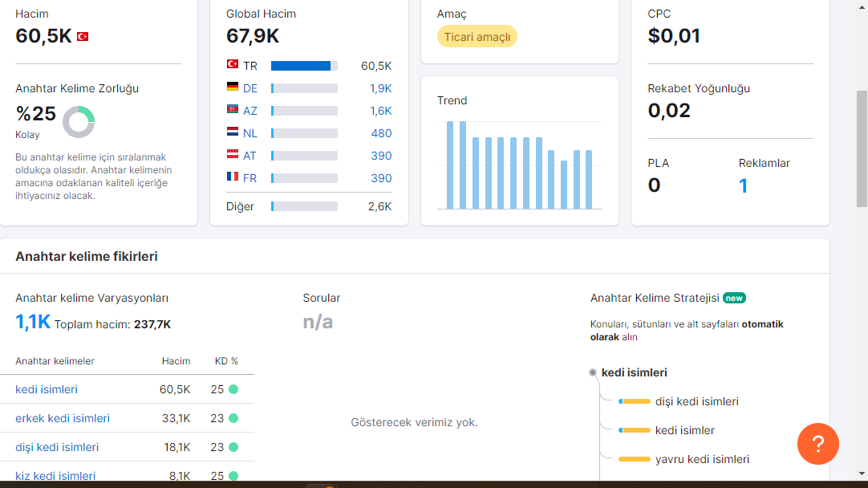Viewport: 868px width, 488px height.
Task: Open NL country link
Action: pos(250,133)
